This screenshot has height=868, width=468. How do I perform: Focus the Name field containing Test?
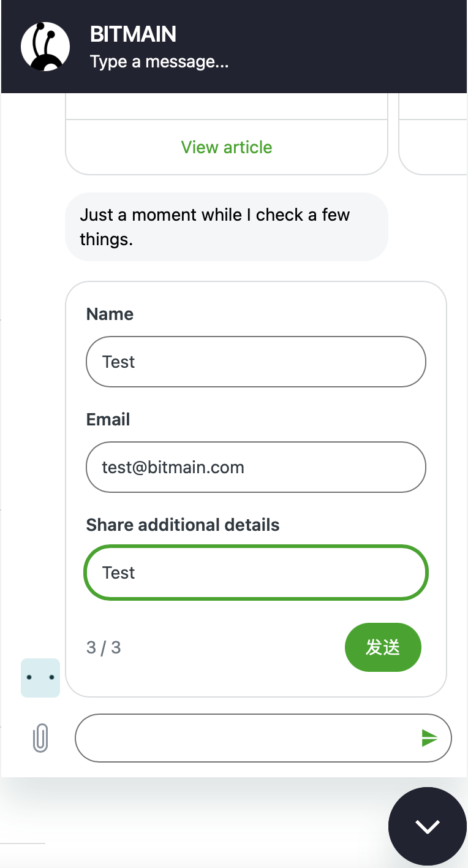(x=256, y=362)
